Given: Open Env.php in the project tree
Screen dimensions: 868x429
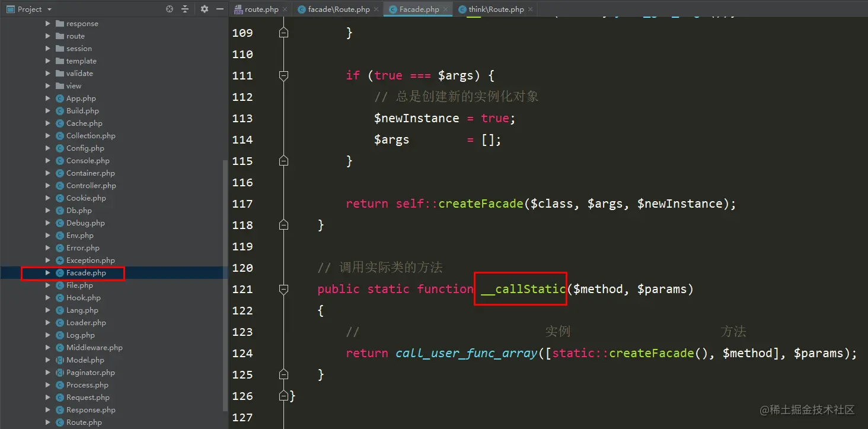Looking at the screenshot, I should [x=80, y=236].
